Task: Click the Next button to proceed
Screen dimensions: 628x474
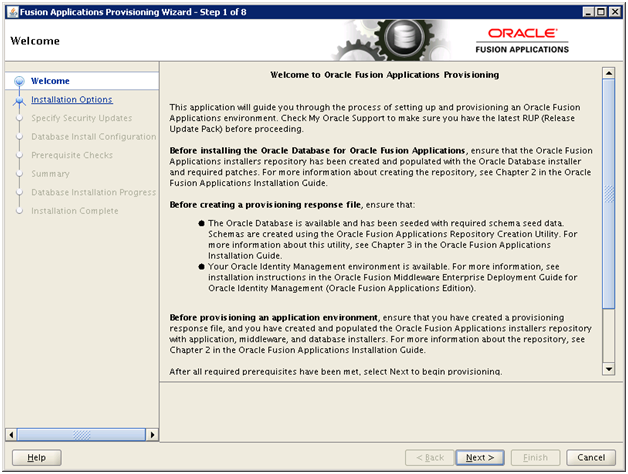Action: tap(480, 457)
